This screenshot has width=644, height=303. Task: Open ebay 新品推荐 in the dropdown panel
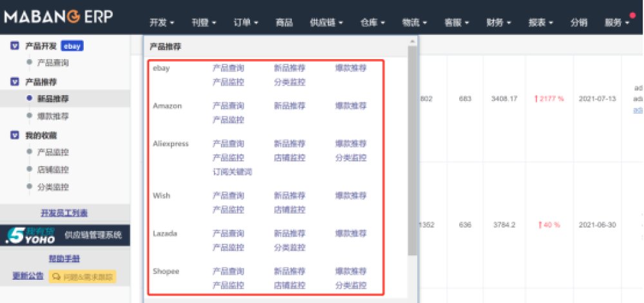click(290, 68)
